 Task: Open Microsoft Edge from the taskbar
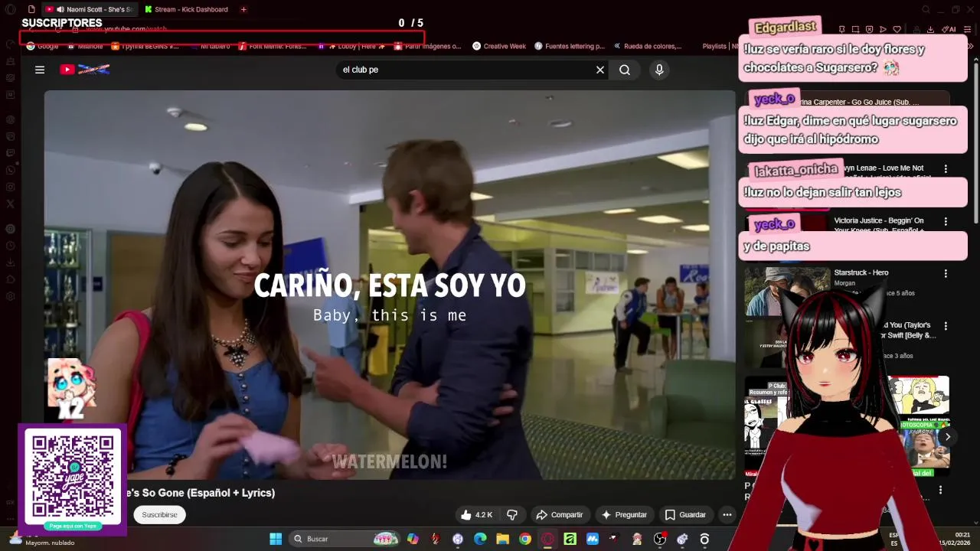pos(480,539)
